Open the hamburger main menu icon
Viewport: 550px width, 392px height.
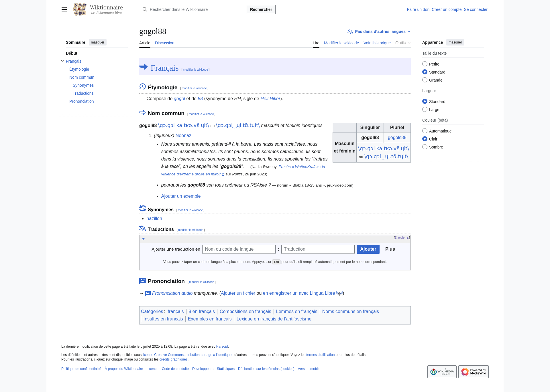pyautogui.click(x=64, y=9)
